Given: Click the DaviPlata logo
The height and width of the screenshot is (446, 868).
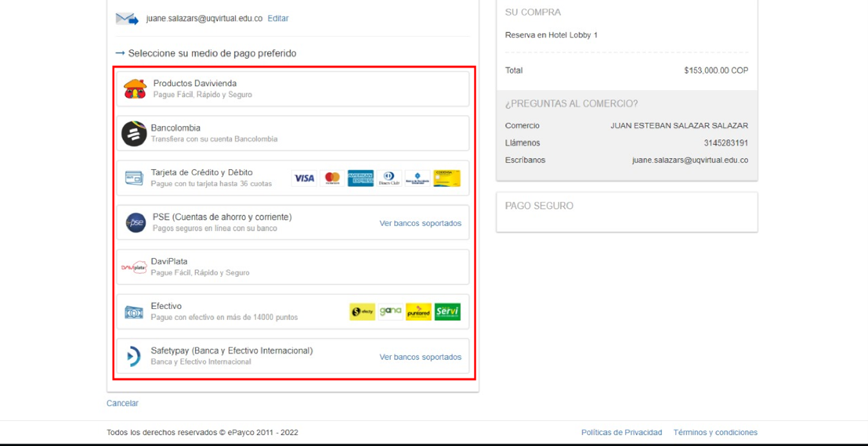Looking at the screenshot, I should tap(134, 267).
